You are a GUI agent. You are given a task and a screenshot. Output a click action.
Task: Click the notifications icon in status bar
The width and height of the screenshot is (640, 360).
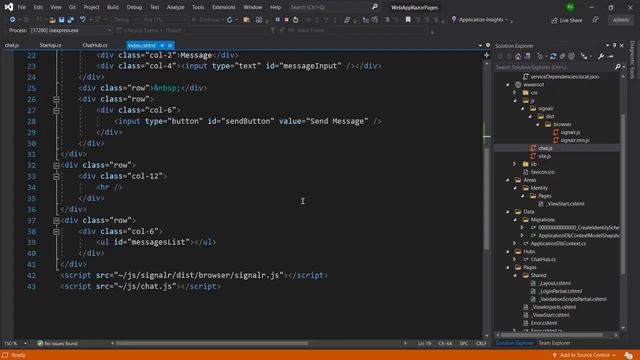click(x=629, y=356)
